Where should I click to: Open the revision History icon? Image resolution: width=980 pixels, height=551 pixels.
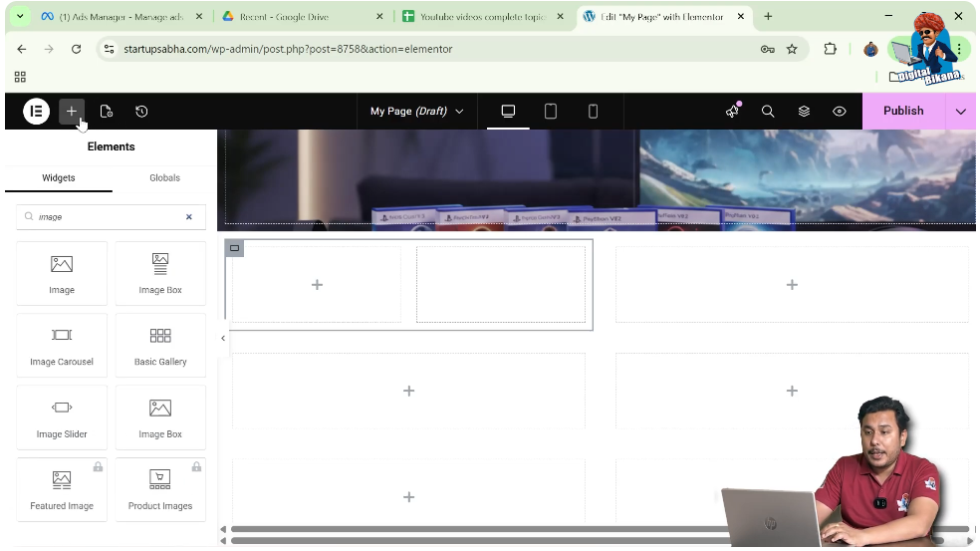tap(141, 112)
